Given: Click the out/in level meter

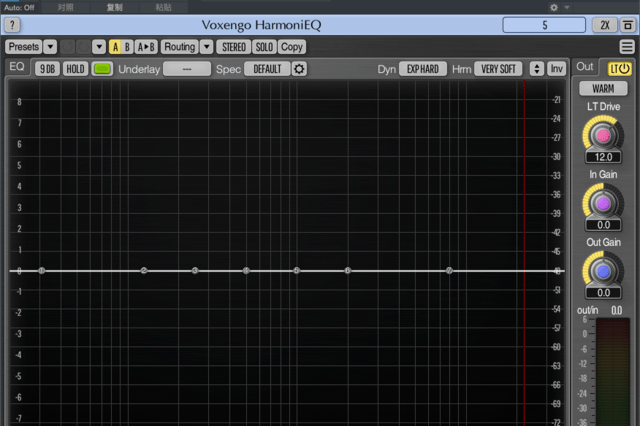Looking at the screenshot, I should click(x=613, y=372).
